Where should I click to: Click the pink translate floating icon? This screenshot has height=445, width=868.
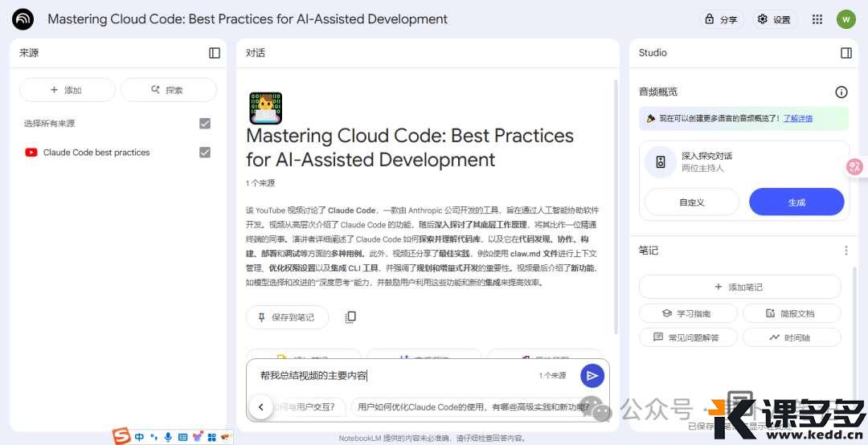[854, 166]
